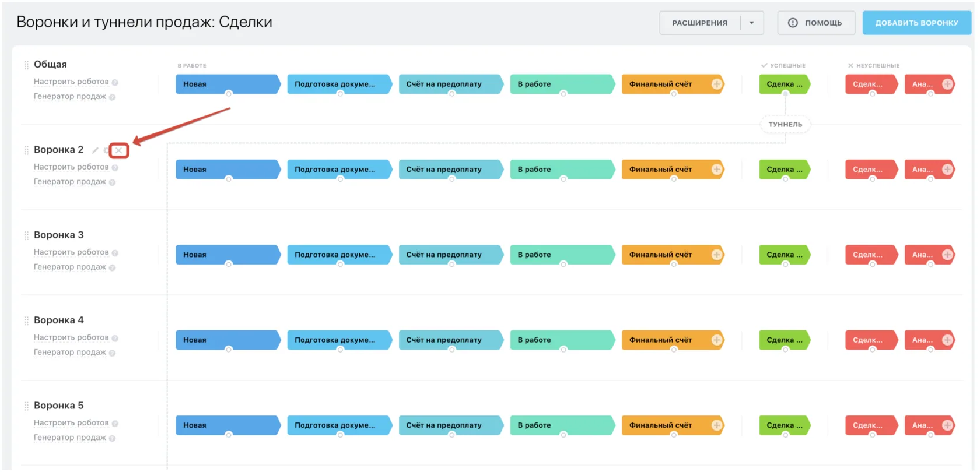Delete Воронка 2 with the X icon

(118, 150)
